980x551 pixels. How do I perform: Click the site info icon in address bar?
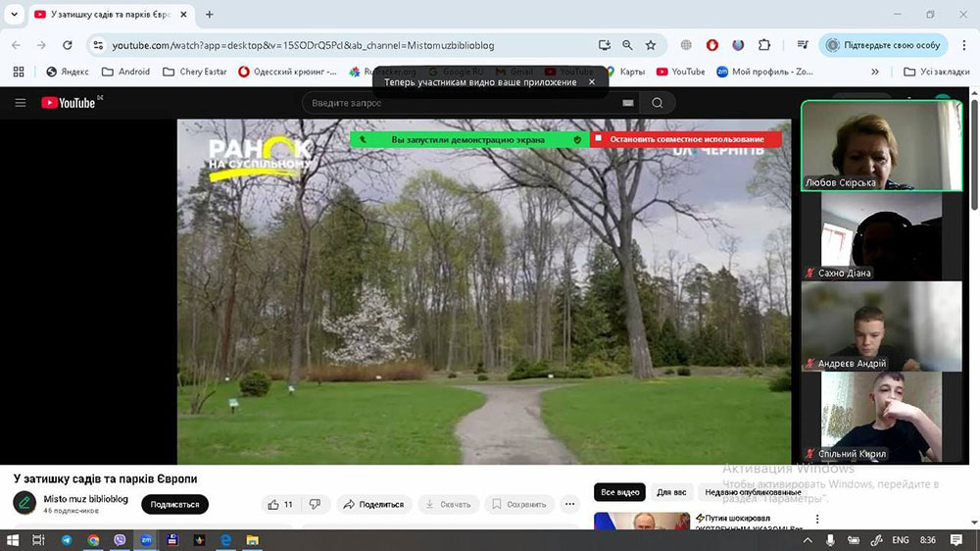97,45
